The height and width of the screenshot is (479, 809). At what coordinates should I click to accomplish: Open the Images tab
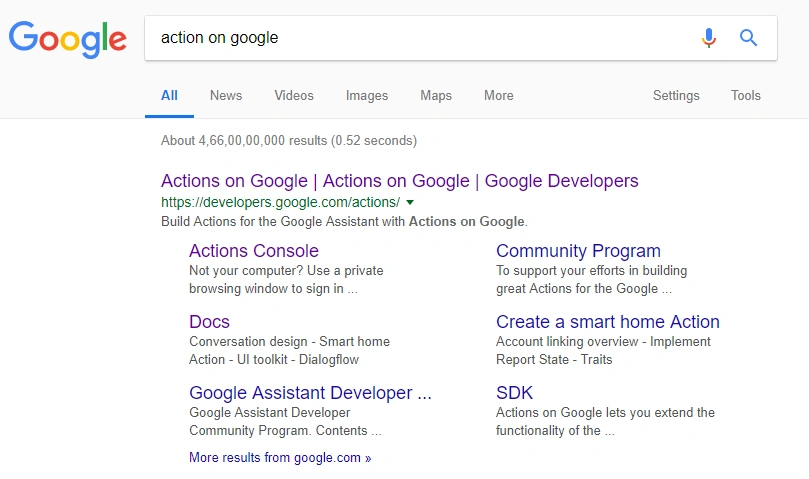367,95
